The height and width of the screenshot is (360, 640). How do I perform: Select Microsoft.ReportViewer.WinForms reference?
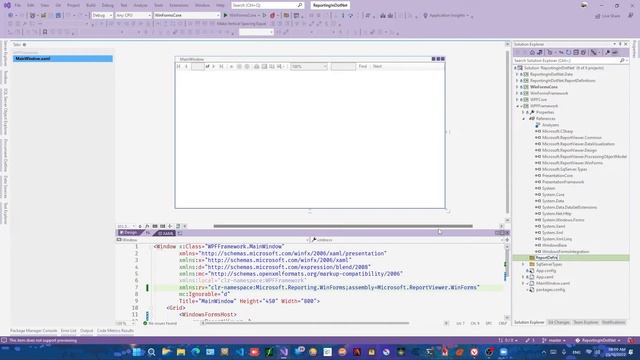click(572, 163)
